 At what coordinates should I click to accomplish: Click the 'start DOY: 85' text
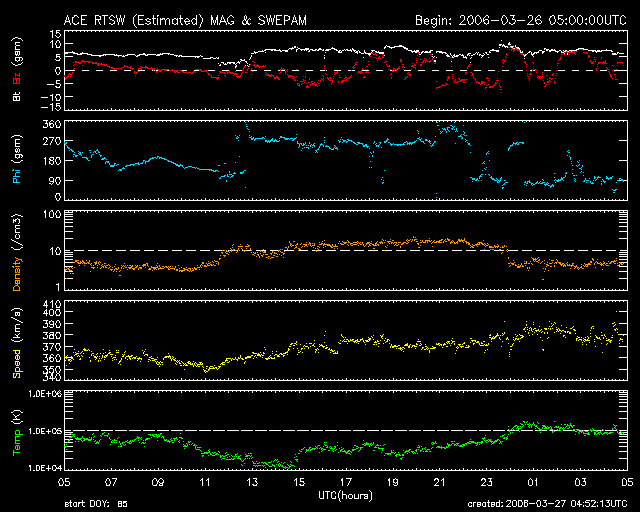click(96, 504)
